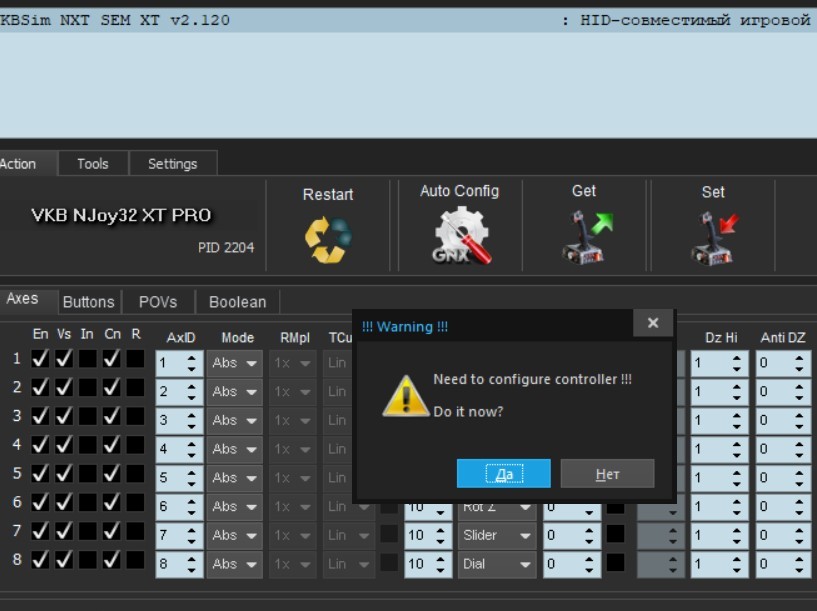Open the Mode dropdown for axis 3

coord(234,420)
